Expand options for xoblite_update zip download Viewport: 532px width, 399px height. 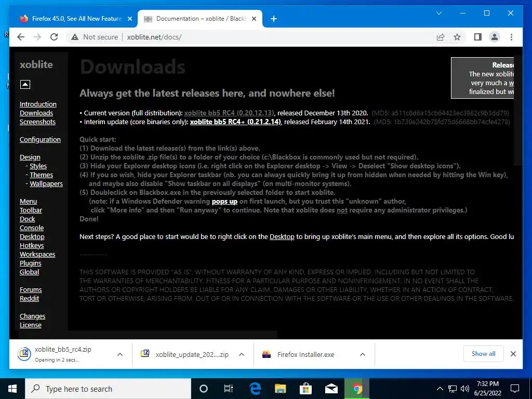click(242, 354)
